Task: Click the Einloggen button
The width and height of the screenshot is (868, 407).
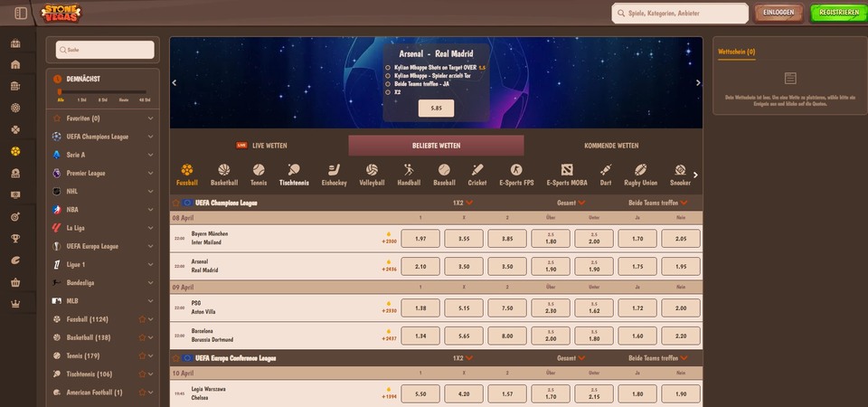Action: pyautogui.click(x=778, y=13)
